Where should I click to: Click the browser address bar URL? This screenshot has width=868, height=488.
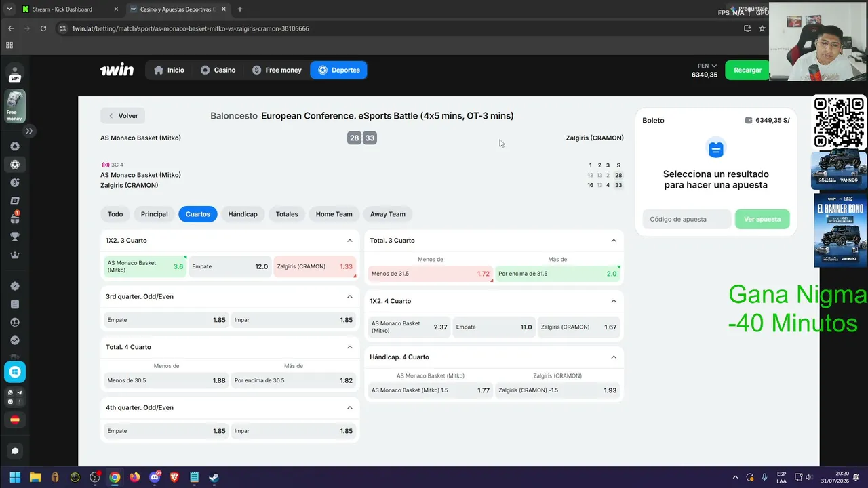point(191,28)
